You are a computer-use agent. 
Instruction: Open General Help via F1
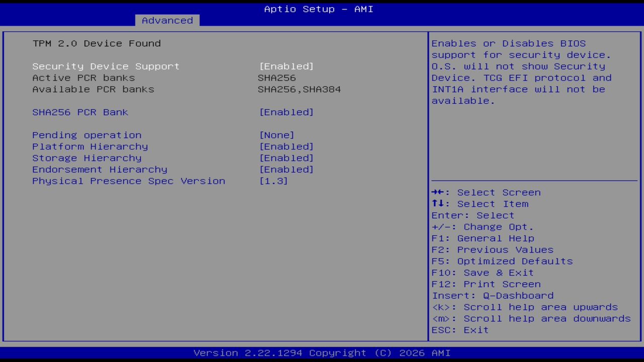pos(482,238)
